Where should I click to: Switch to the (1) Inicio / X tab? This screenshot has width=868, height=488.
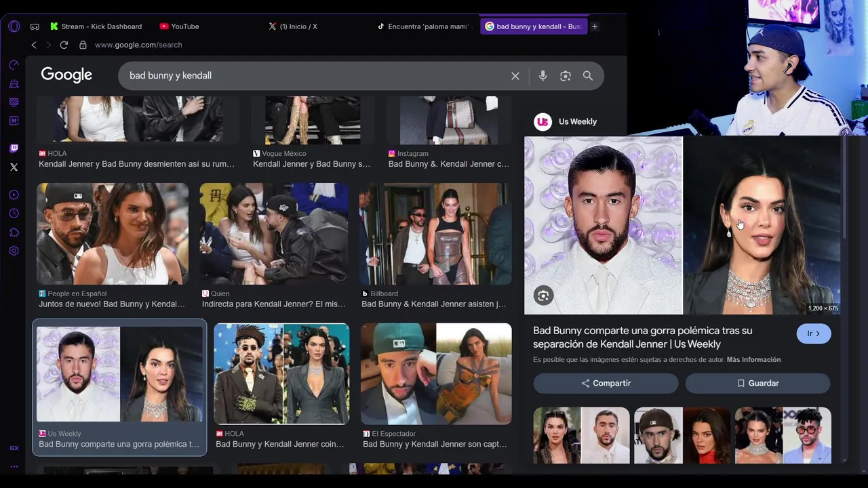pyautogui.click(x=294, y=26)
